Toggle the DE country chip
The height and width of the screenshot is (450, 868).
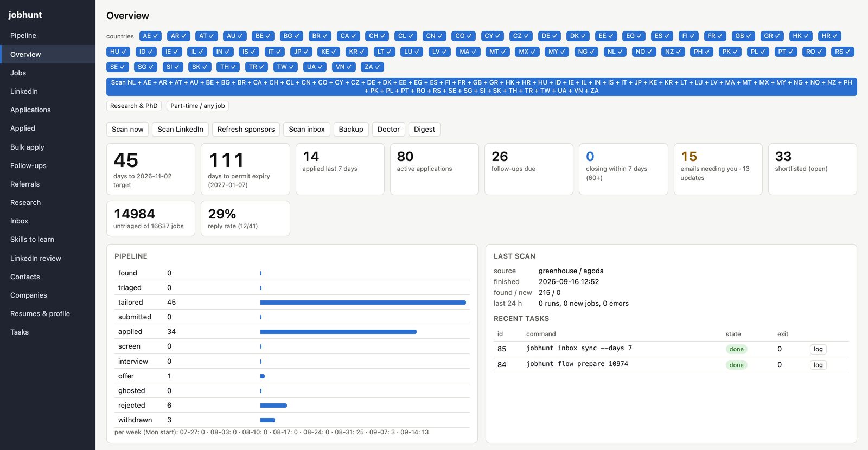point(549,36)
